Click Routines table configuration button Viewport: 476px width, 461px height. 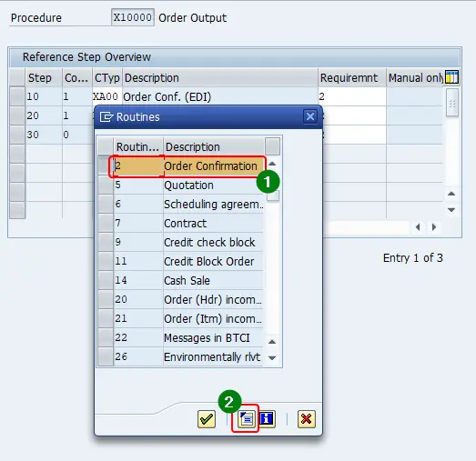(272, 146)
